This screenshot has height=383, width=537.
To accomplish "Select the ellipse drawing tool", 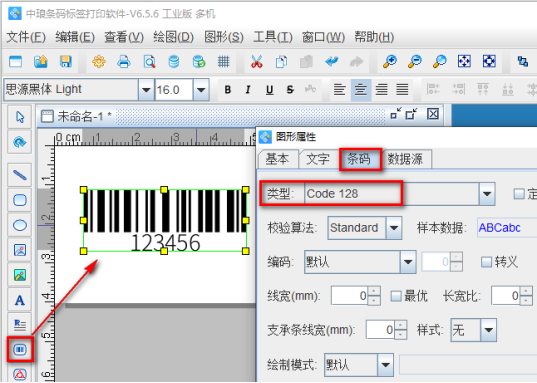I will [20, 225].
